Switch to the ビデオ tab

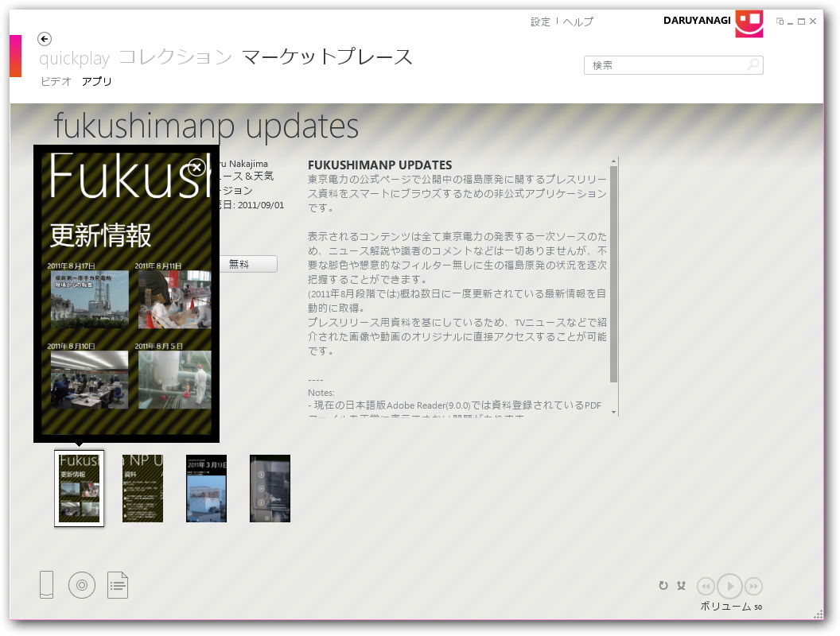click(54, 81)
